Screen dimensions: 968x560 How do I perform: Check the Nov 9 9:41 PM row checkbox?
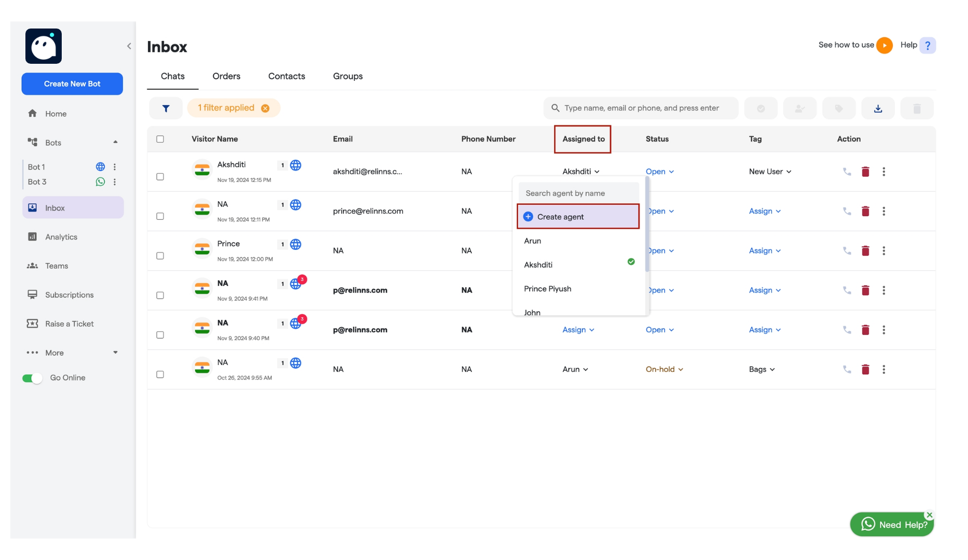[x=160, y=295]
